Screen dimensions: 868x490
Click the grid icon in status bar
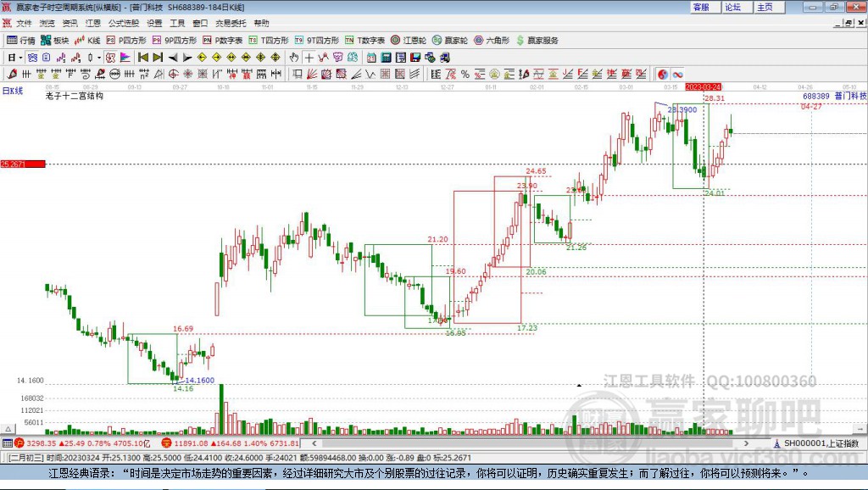pos(7,443)
